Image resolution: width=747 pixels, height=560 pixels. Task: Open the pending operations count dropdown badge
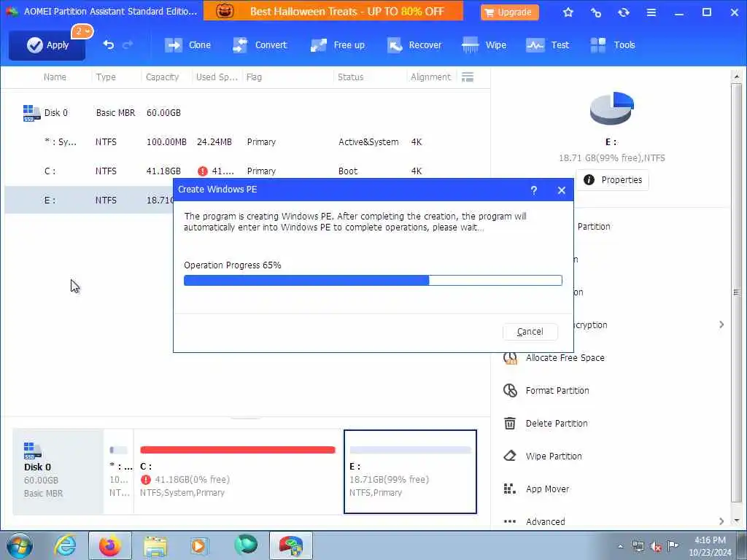click(x=82, y=31)
